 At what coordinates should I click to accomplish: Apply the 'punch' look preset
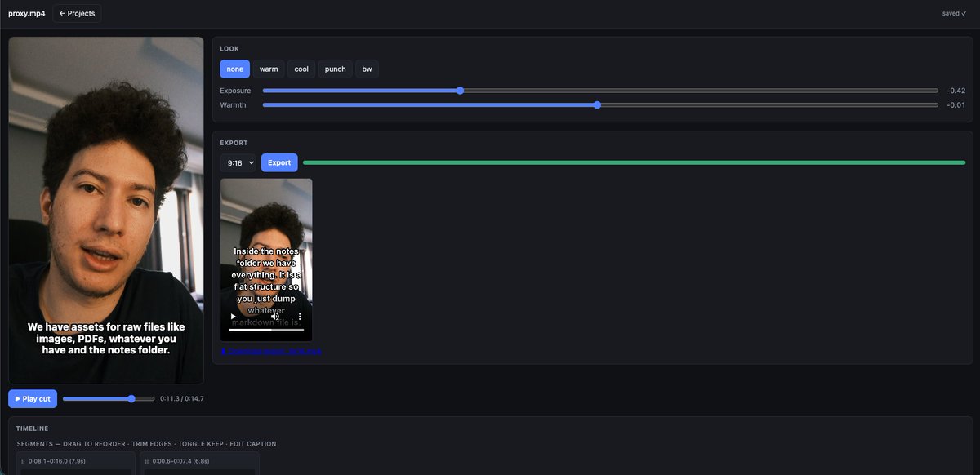335,69
